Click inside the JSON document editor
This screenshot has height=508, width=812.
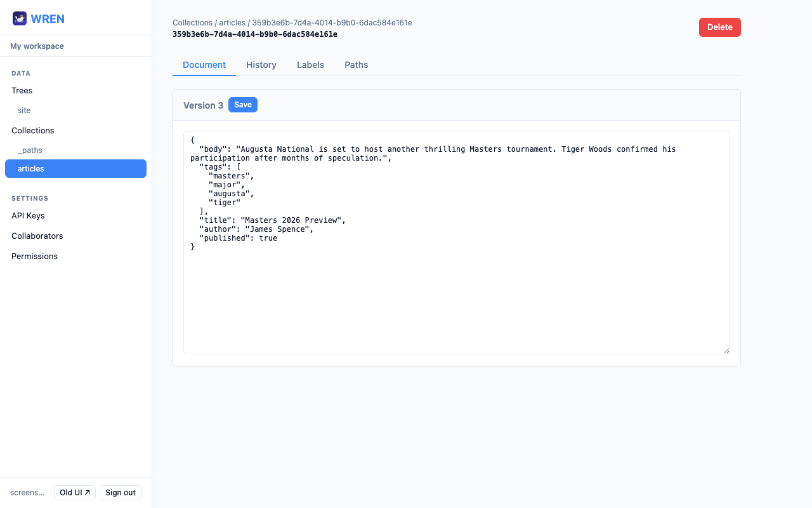(456, 241)
